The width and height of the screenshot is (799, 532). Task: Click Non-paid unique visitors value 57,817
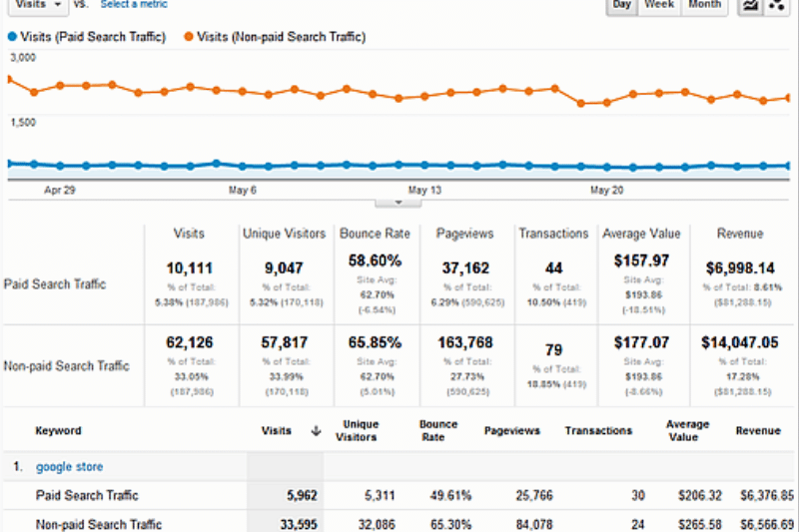coord(285,342)
